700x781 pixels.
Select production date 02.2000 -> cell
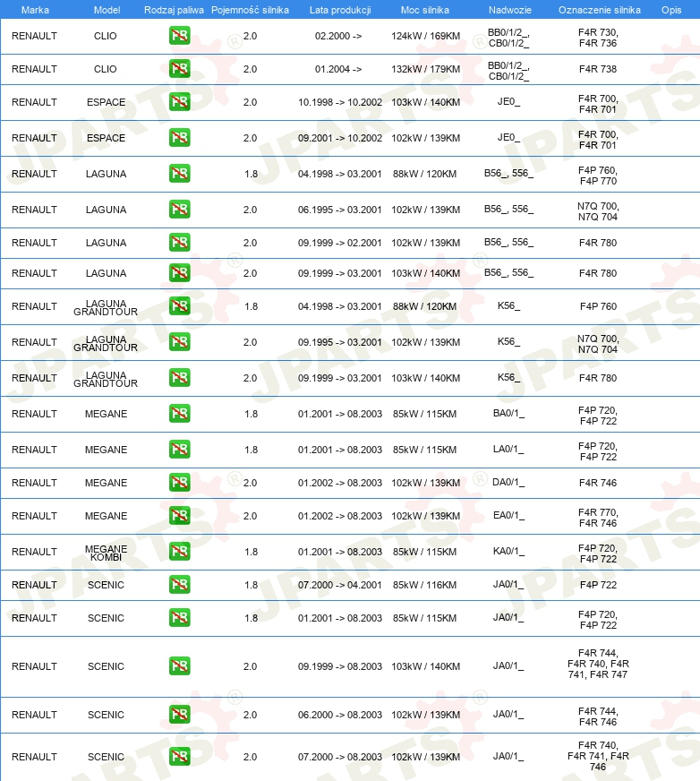point(338,37)
